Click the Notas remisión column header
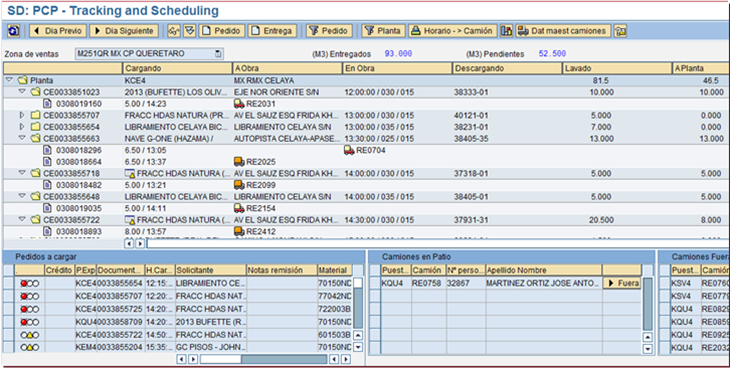This screenshot has height=368, width=730. pyautogui.click(x=281, y=270)
